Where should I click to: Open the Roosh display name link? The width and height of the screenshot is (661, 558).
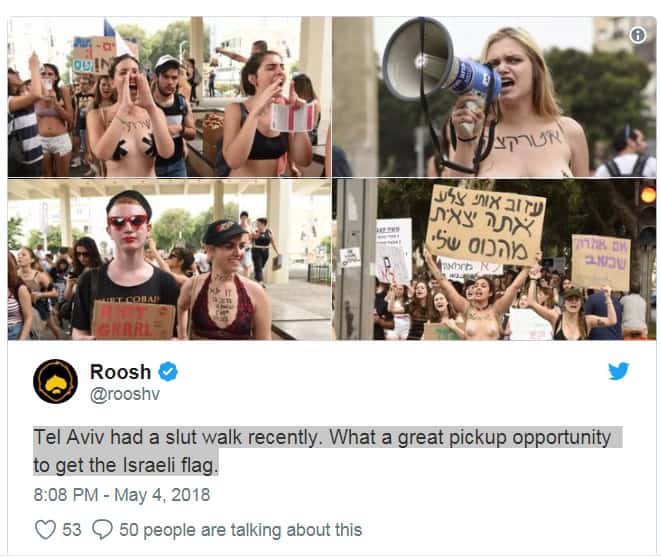coord(121,372)
